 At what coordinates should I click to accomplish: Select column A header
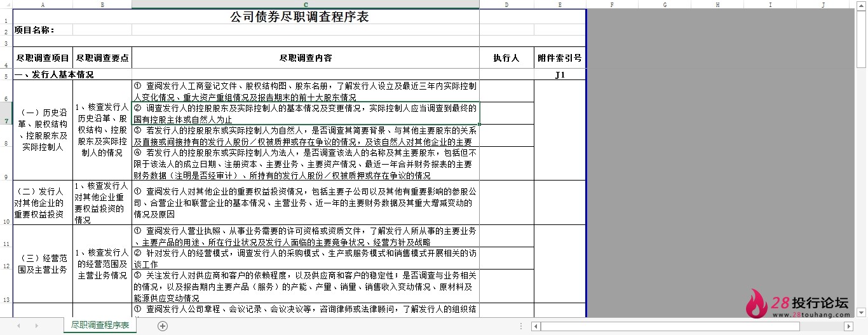point(43,4)
